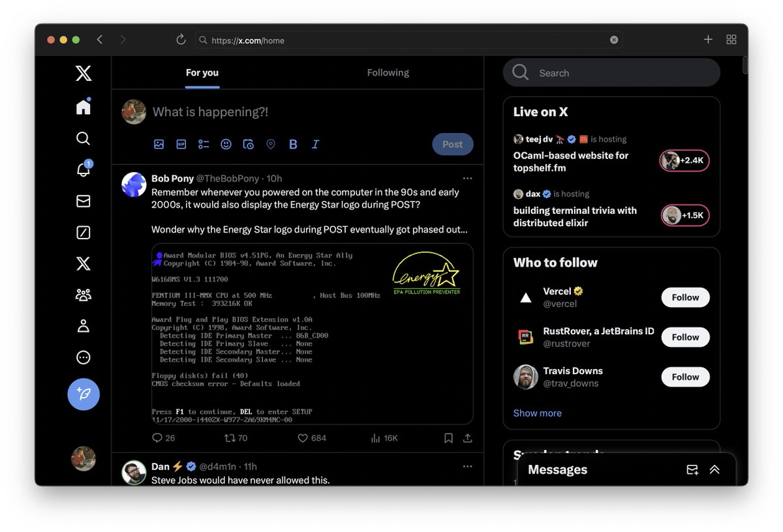Open @trav_downs handle
This screenshot has height=532, width=783.
[x=571, y=383]
